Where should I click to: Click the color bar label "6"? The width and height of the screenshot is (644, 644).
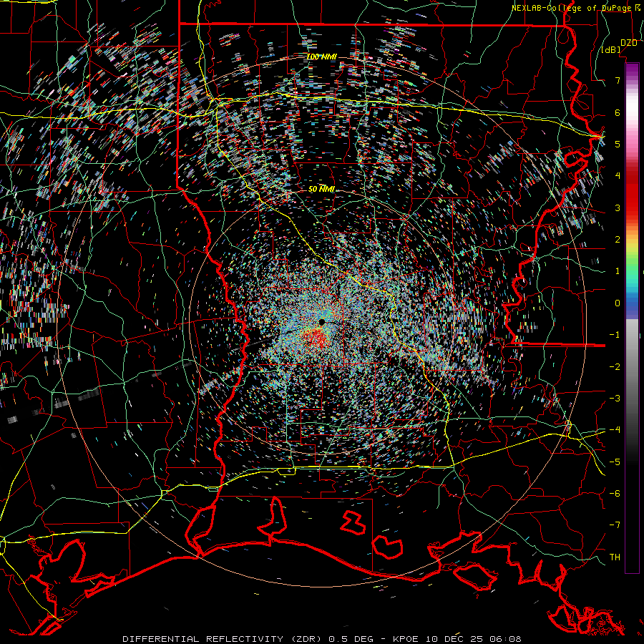pos(618,112)
